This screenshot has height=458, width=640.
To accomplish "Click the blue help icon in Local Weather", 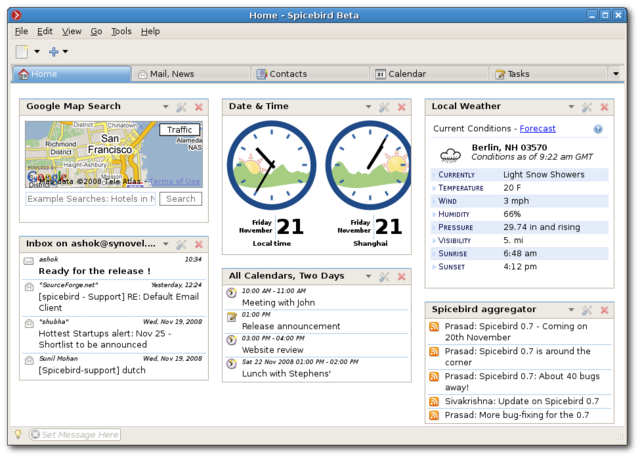I will pos(598,129).
